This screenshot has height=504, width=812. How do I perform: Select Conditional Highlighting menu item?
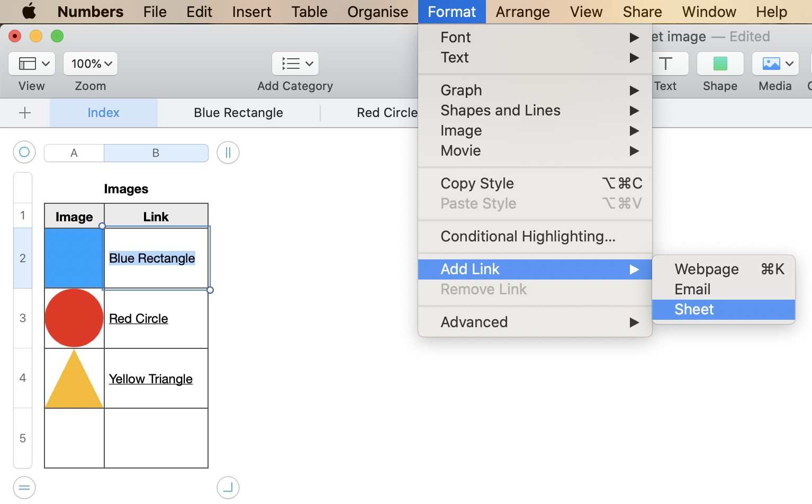(528, 236)
